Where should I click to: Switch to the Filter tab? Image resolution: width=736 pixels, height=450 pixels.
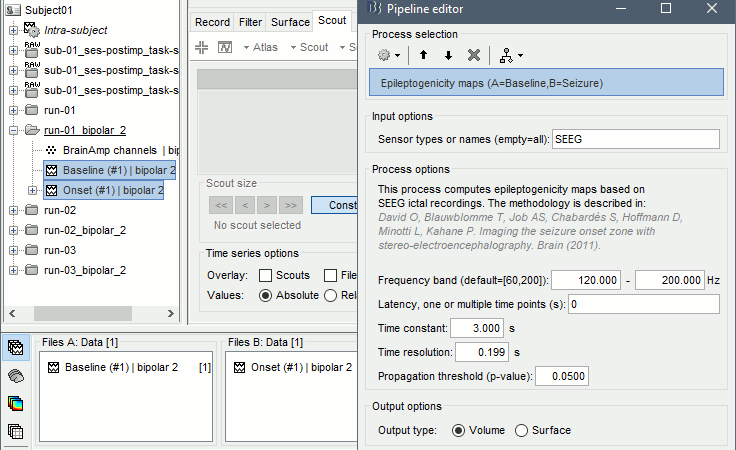pos(250,22)
